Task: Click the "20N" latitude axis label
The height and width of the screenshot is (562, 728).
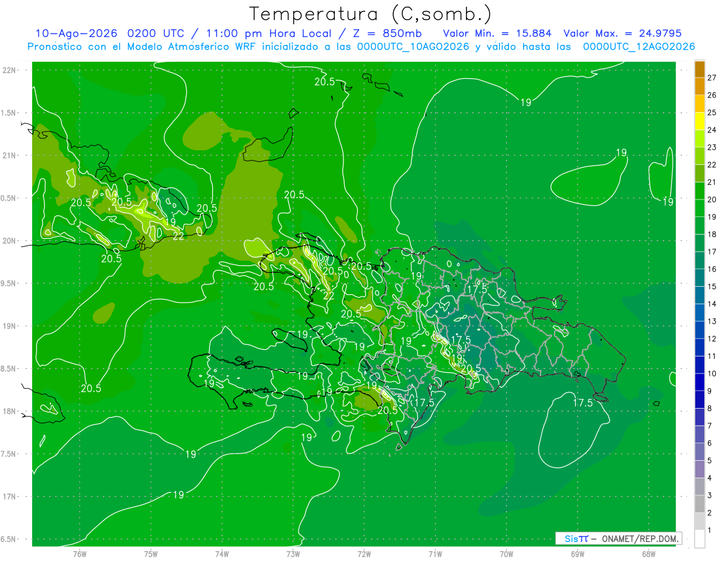Action: [9, 241]
